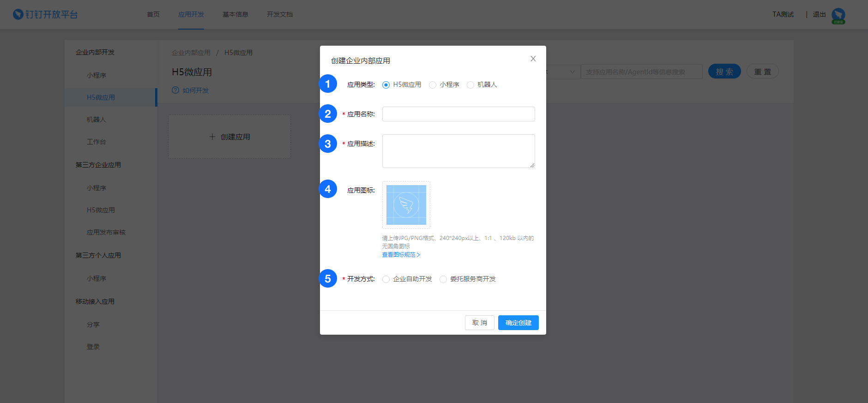
Task: Click the DingTalk open platform logo
Action: tap(45, 14)
